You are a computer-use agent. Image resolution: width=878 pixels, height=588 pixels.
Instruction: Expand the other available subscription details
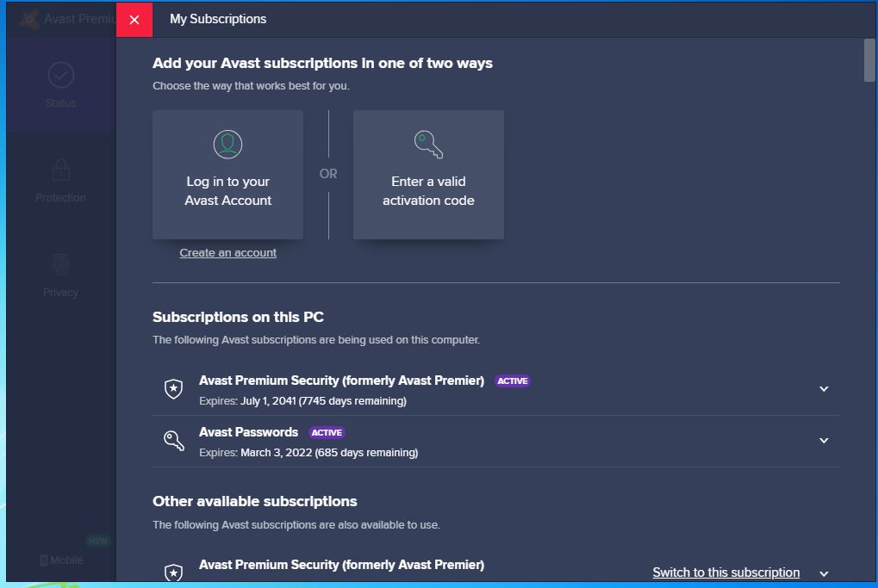click(824, 573)
